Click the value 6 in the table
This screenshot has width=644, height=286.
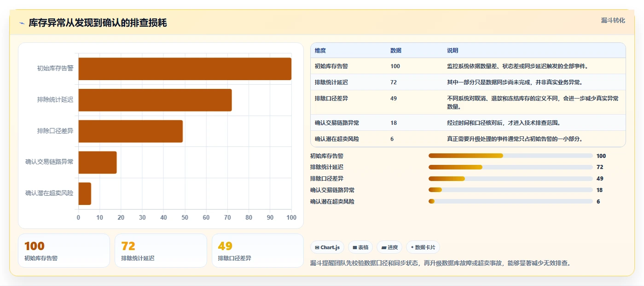coord(392,139)
